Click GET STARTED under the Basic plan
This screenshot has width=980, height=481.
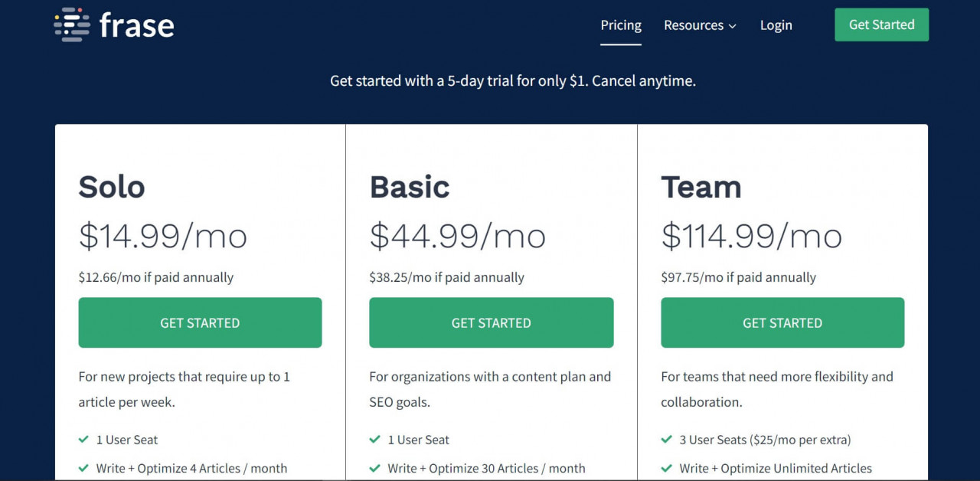point(492,322)
